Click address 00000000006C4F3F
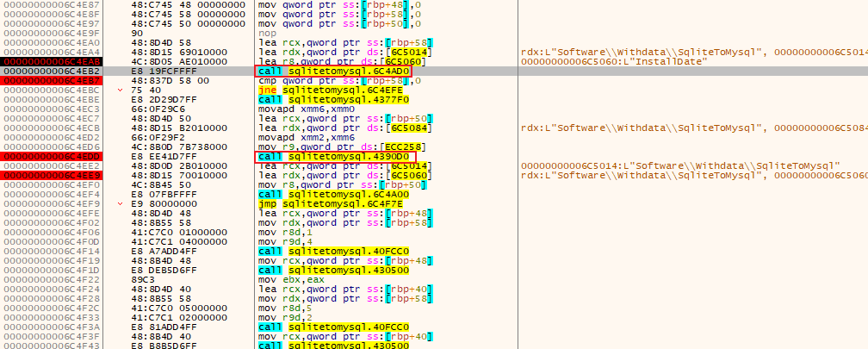This screenshot has width=868, height=349. [x=52, y=338]
